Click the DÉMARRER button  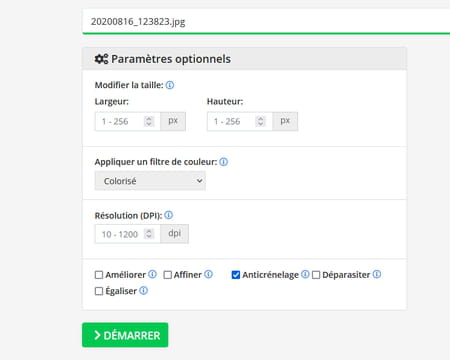[125, 335]
